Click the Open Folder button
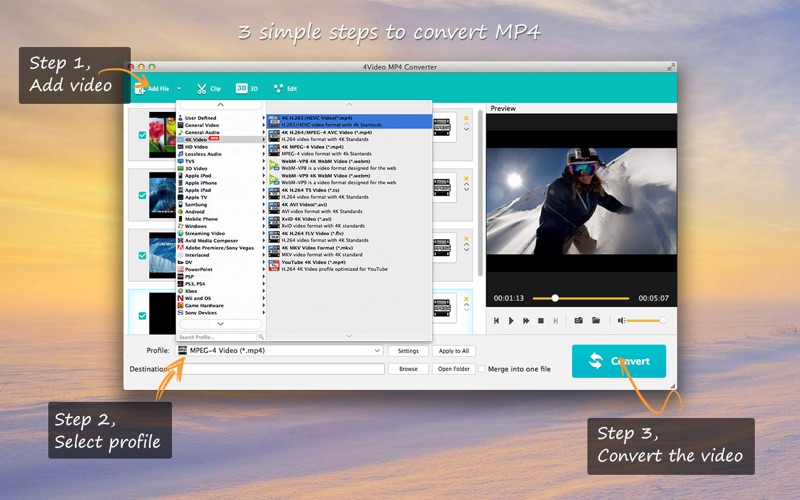800x500 pixels. point(454,369)
